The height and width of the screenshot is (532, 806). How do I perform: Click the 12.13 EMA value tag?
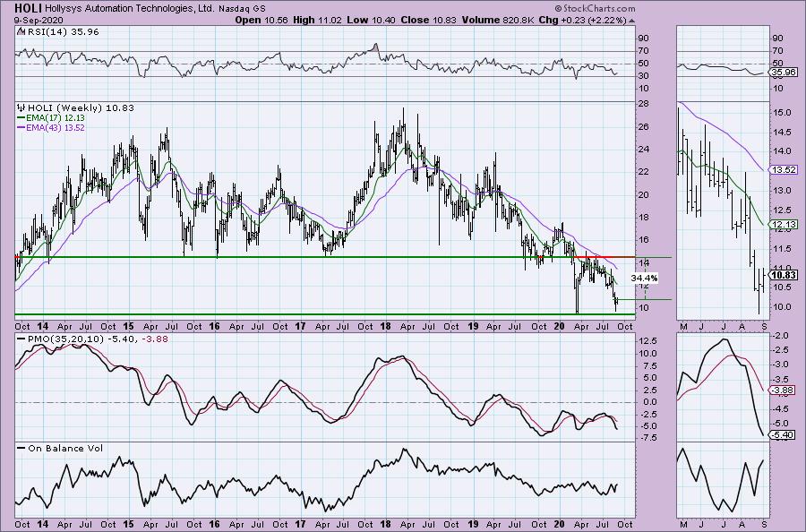point(784,224)
